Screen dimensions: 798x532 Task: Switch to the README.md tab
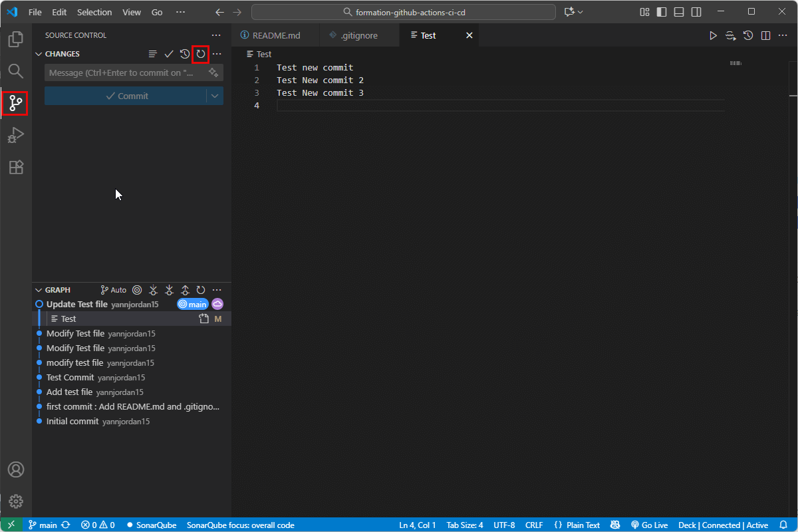click(275, 35)
